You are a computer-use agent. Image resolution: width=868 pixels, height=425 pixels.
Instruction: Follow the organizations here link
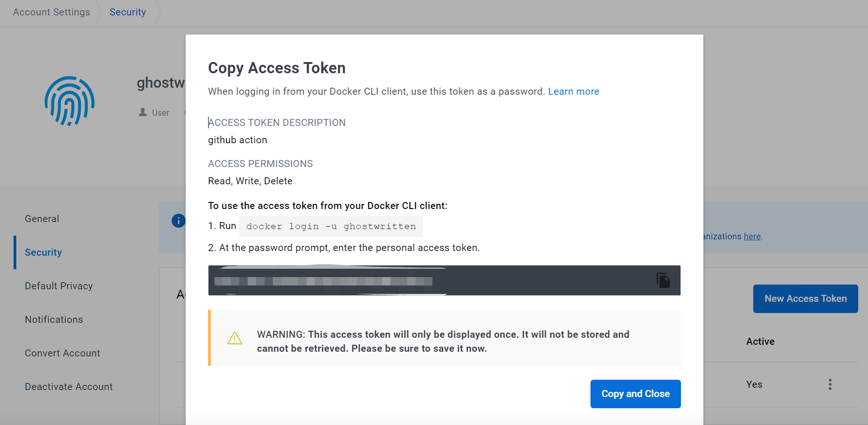[752, 237]
